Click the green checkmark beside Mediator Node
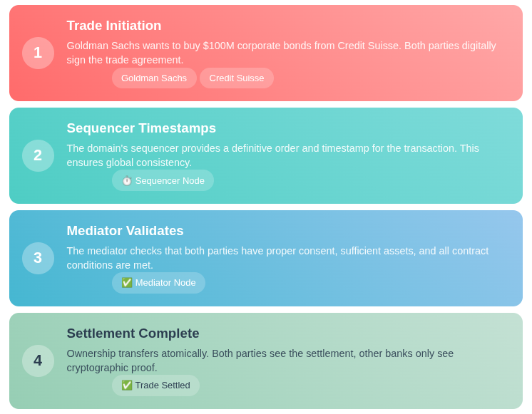Viewport: 532px width, 414px height. 127,283
